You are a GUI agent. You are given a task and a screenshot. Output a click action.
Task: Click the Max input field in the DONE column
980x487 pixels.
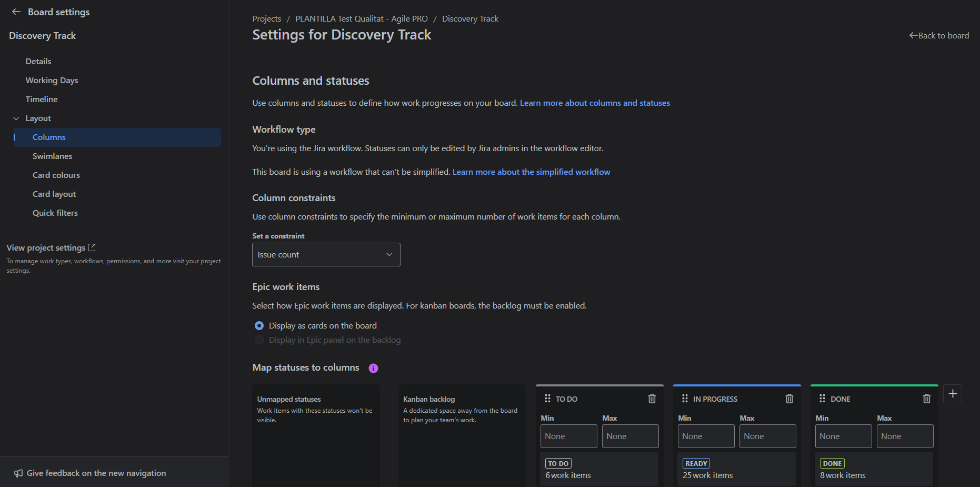click(x=905, y=436)
